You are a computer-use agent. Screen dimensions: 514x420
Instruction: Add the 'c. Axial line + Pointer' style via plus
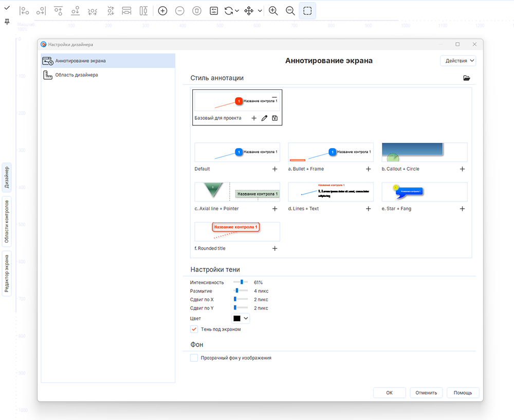274,209
